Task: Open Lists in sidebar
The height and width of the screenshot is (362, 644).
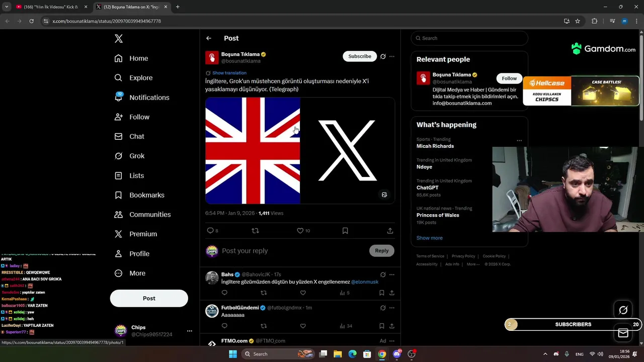Action: (129, 175)
